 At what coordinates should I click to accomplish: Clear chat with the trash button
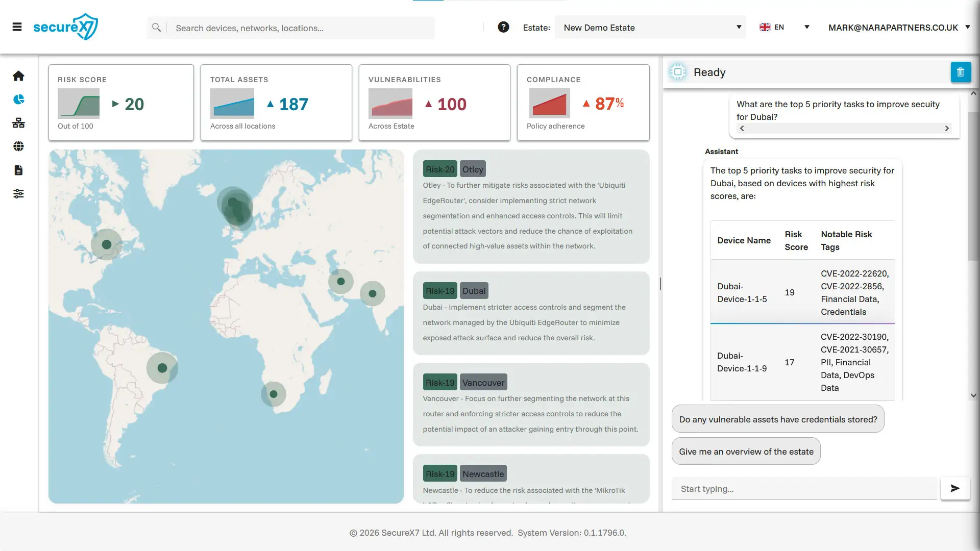960,72
